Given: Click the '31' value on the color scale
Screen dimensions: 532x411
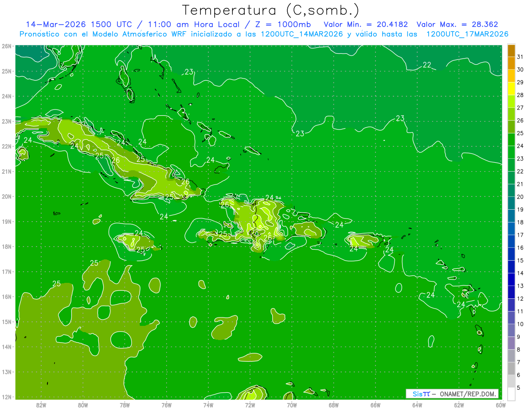Looking at the screenshot, I should coord(520,57).
